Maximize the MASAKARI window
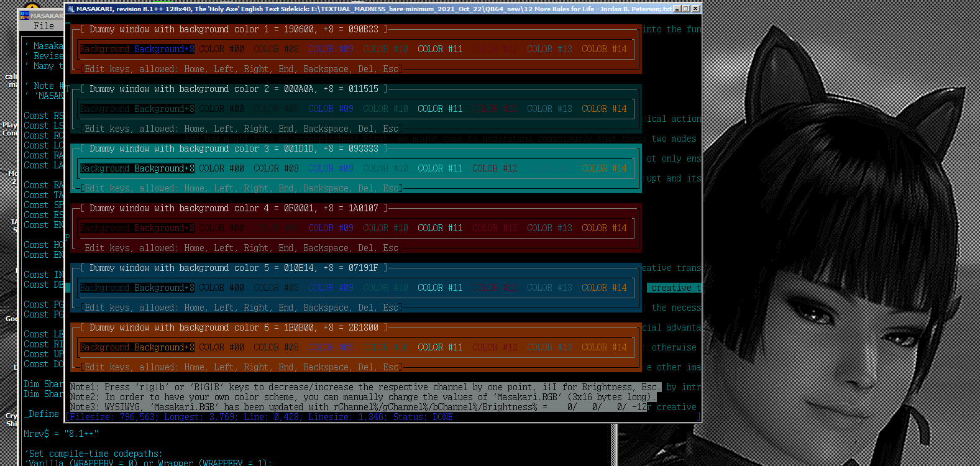The image size is (980, 466). click(686, 9)
